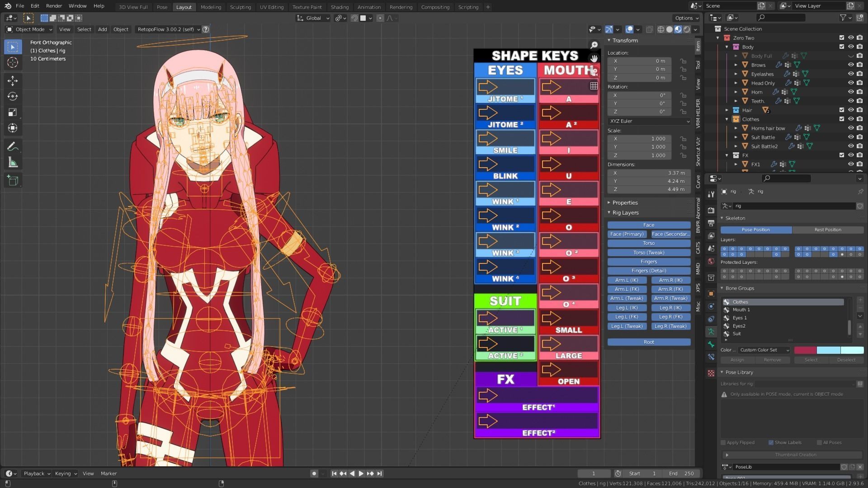Open the View Layer properties tab icon

[711, 236]
